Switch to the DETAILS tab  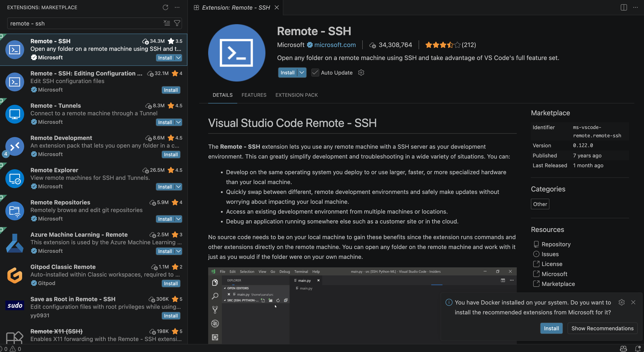[222, 95]
